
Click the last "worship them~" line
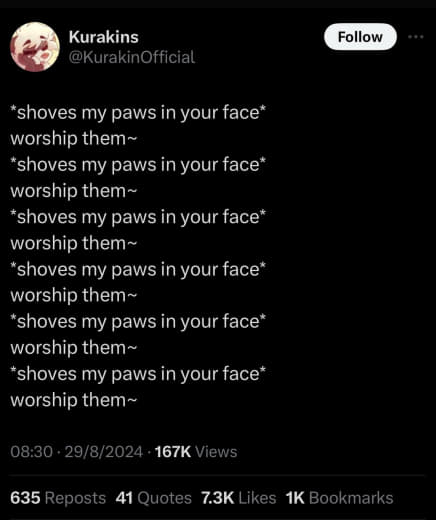pos(74,400)
